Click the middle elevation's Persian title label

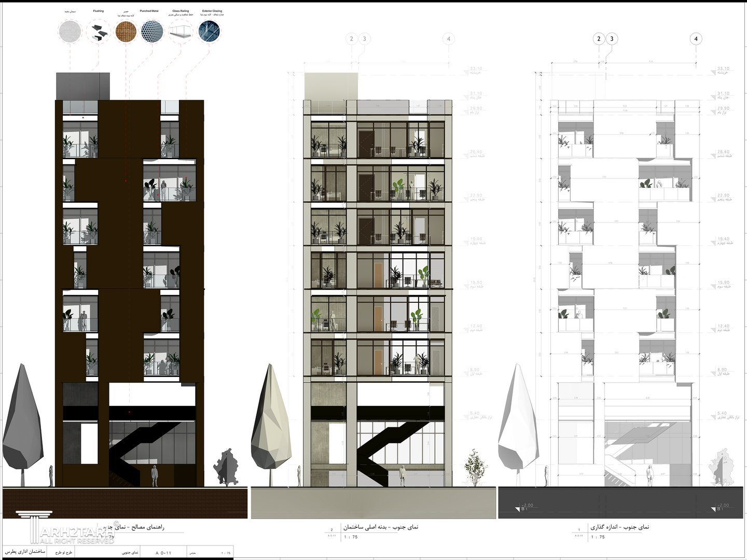(381, 527)
